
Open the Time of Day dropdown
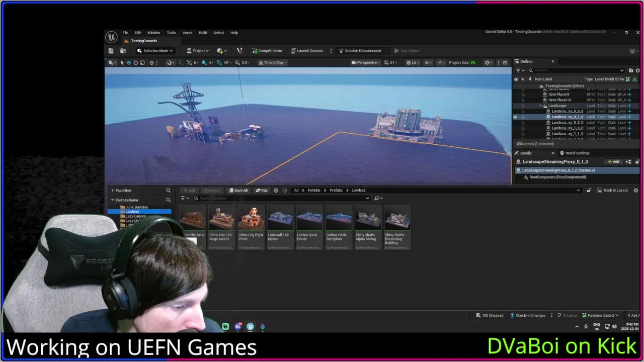[x=272, y=63]
